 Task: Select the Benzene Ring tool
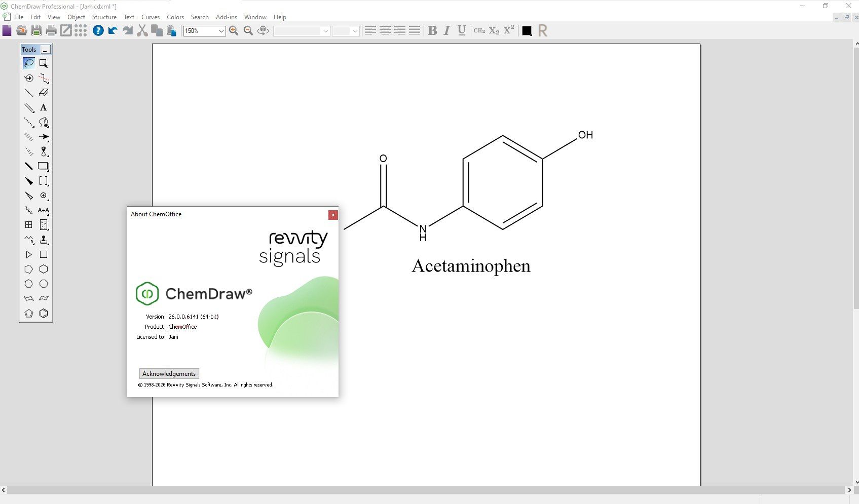(44, 313)
